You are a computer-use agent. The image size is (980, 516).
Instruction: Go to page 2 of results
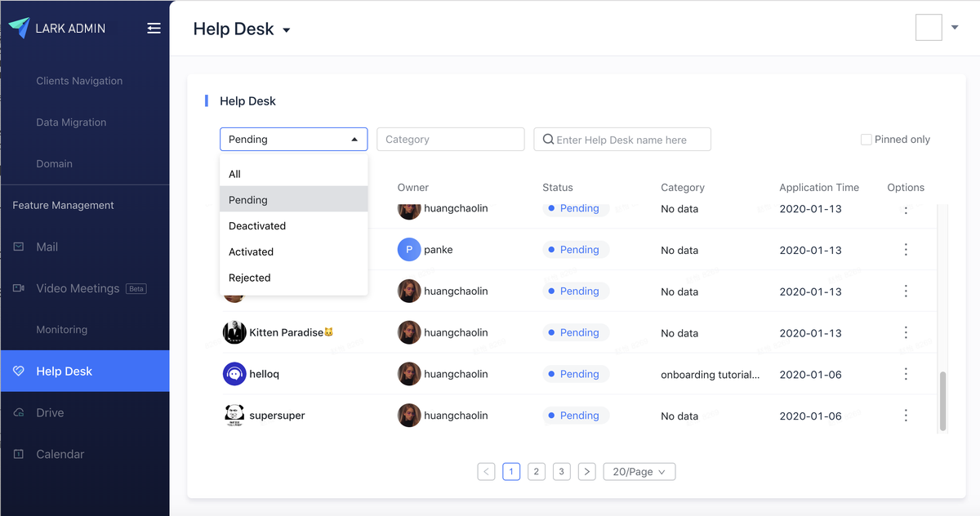point(537,472)
